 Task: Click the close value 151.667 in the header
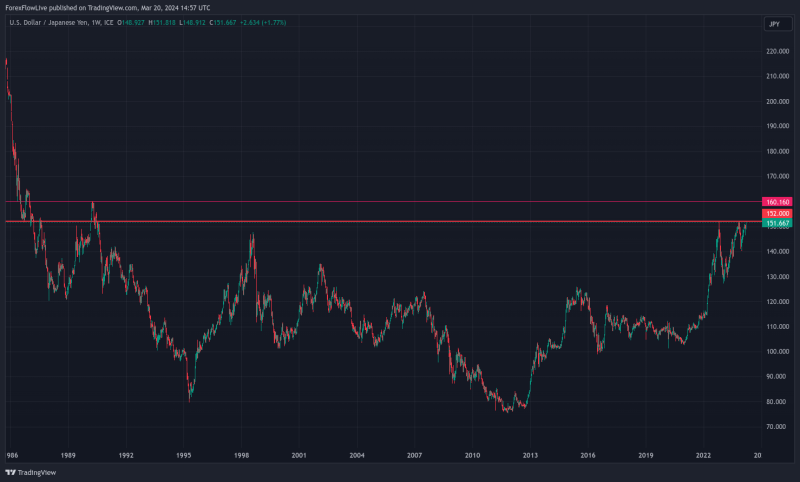(x=224, y=22)
